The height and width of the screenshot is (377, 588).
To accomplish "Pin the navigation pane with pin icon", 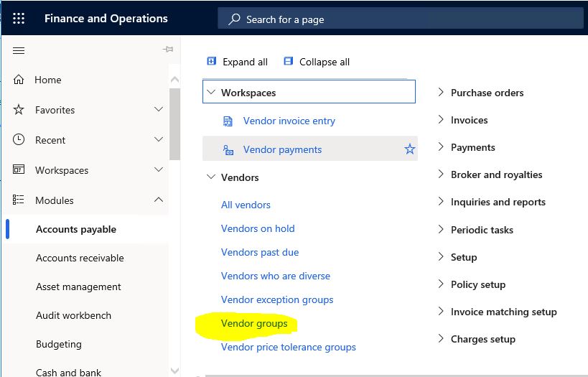I will [x=168, y=49].
